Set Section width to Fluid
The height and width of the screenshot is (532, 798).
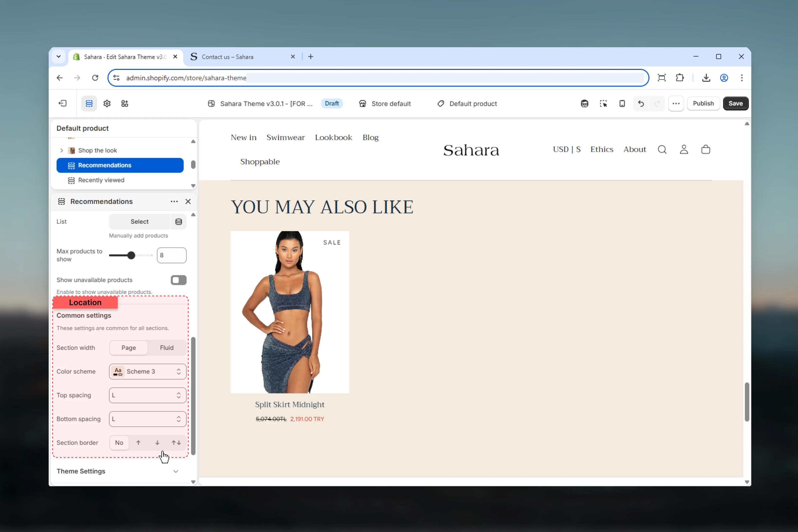pyautogui.click(x=166, y=348)
